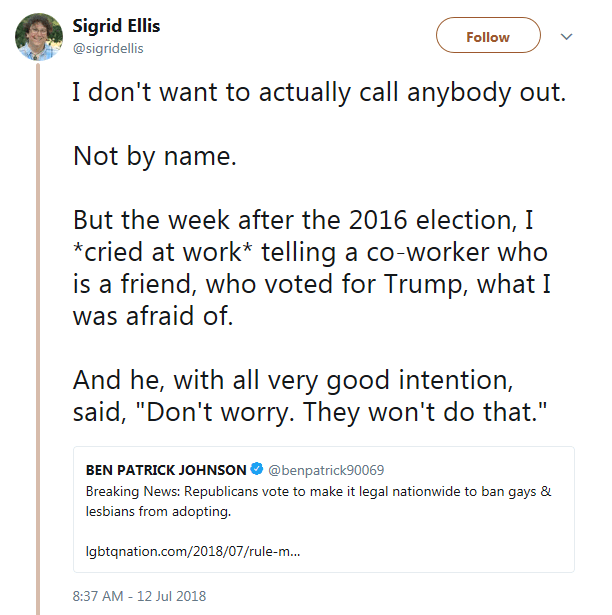Click Sigrid Ellis's profile avatar

click(37, 37)
